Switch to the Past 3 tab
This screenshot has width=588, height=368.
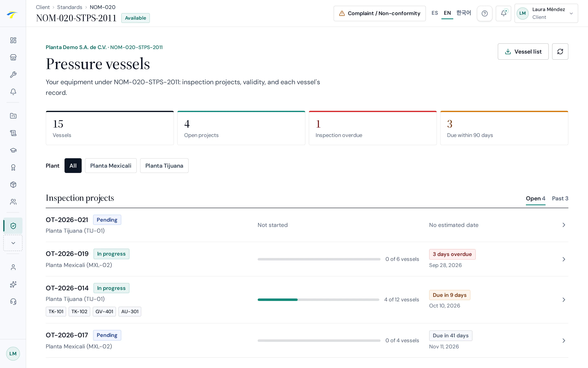click(x=560, y=199)
